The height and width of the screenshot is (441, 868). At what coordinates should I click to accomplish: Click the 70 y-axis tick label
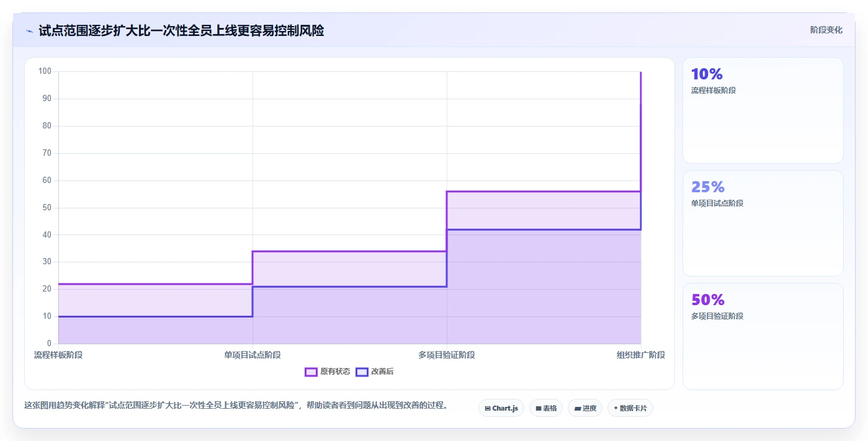coord(47,153)
